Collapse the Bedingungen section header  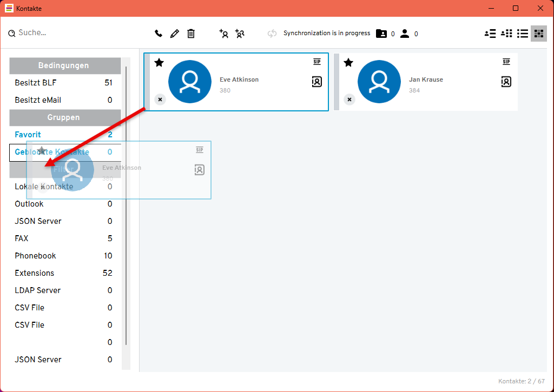tap(64, 65)
